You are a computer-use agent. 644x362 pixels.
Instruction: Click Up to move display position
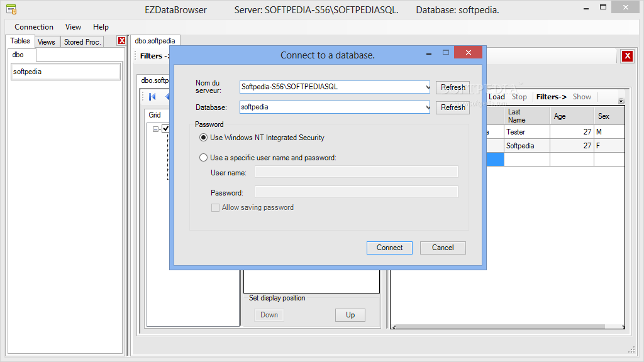click(x=350, y=315)
